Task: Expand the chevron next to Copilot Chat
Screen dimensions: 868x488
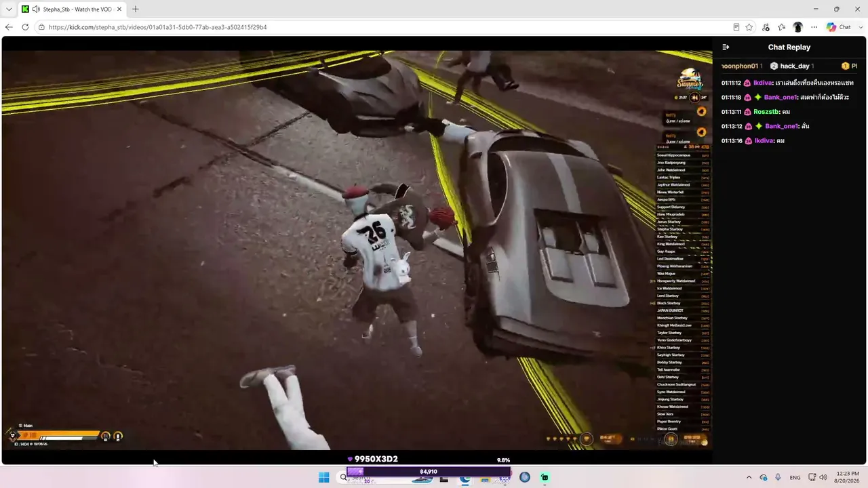Action: pos(860,27)
